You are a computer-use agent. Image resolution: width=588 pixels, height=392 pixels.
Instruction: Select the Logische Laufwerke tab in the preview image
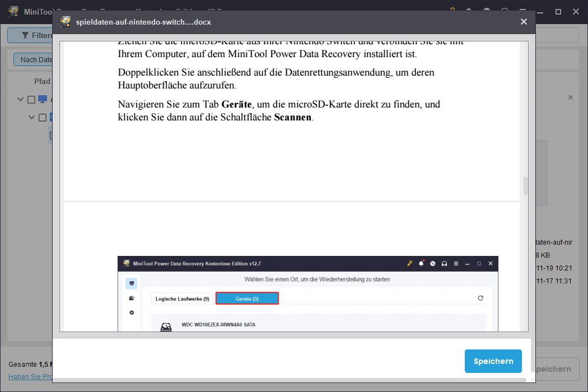tap(183, 298)
